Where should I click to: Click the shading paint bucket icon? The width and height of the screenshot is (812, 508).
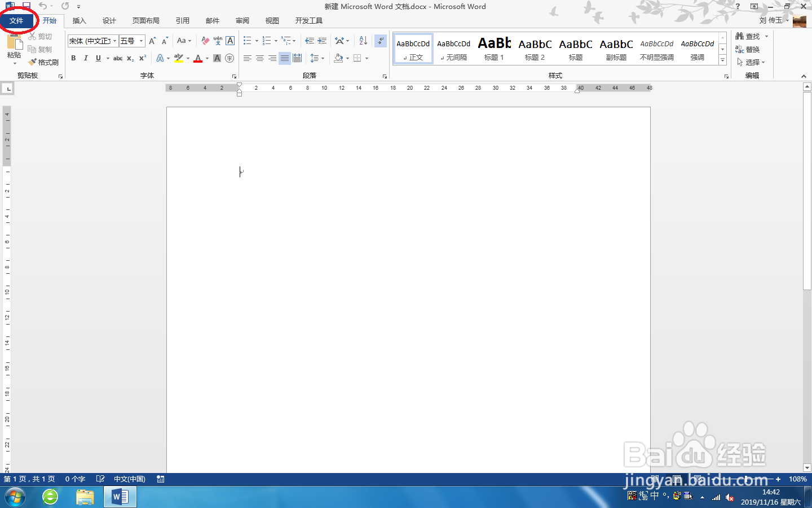(338, 58)
